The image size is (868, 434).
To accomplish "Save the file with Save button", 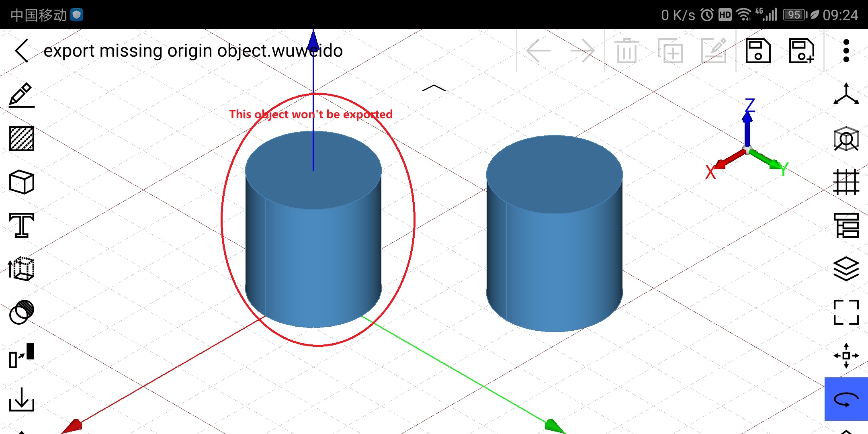I will [758, 51].
